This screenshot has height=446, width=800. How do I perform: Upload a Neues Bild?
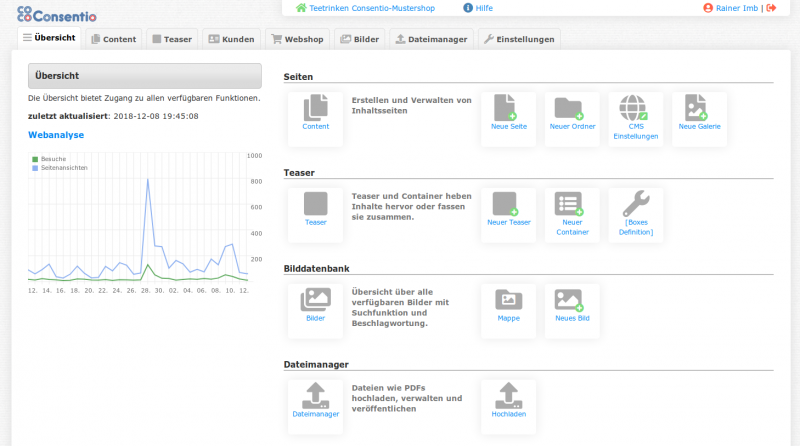[572, 300]
